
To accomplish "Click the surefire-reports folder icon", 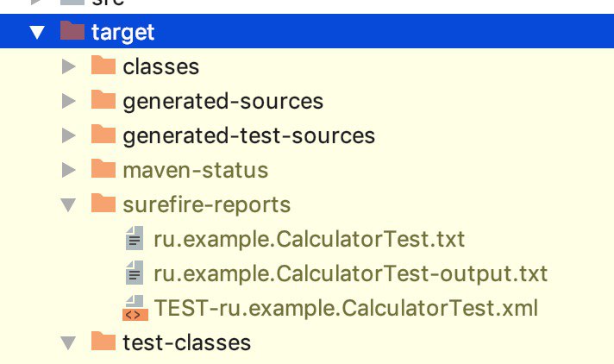I will tap(103, 203).
